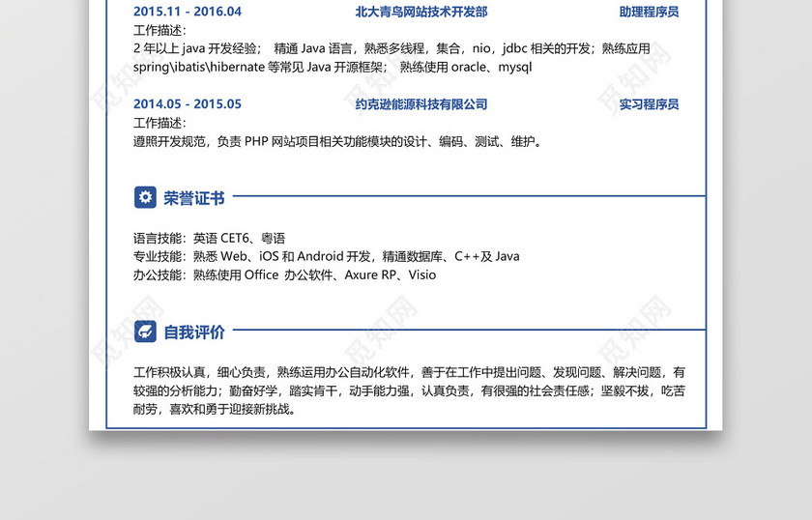
Task: Click the line 遵照开发规范，负责 PHP 网站项目
Action: click(337, 141)
